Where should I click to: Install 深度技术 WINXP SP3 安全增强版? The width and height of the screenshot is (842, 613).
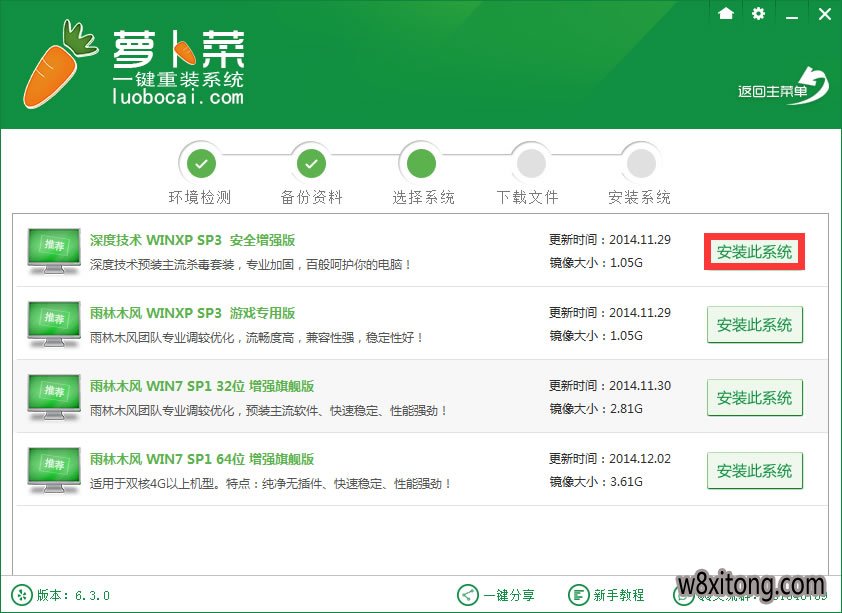(x=754, y=252)
